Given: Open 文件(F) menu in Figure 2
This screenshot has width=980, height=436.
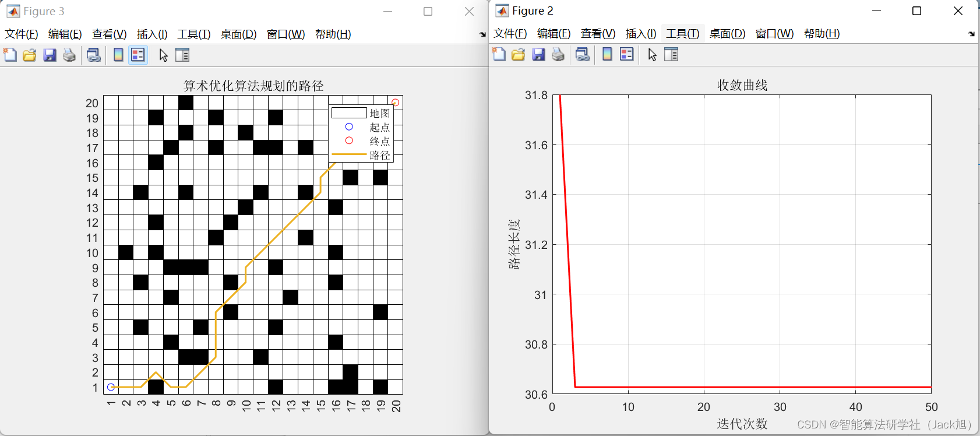Looking at the screenshot, I should 510,34.
